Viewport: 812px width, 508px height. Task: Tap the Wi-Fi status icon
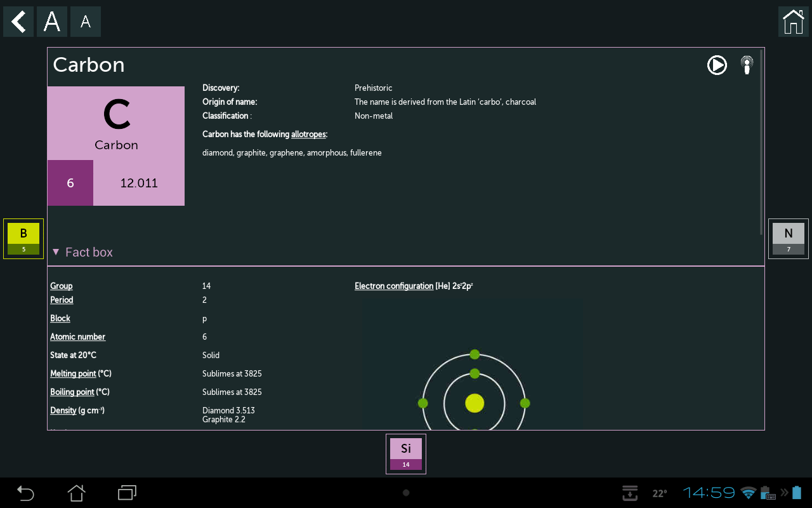pos(749,493)
